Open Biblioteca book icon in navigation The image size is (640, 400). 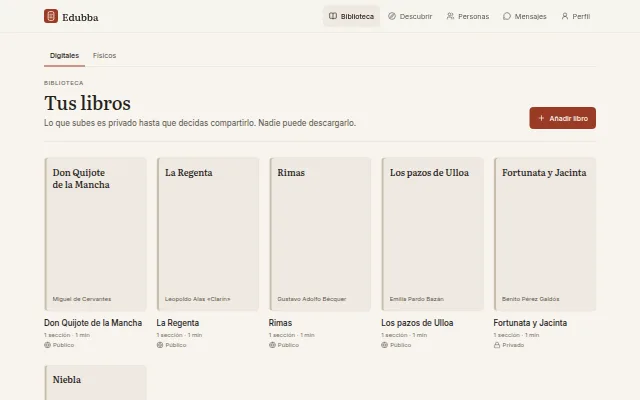333,16
